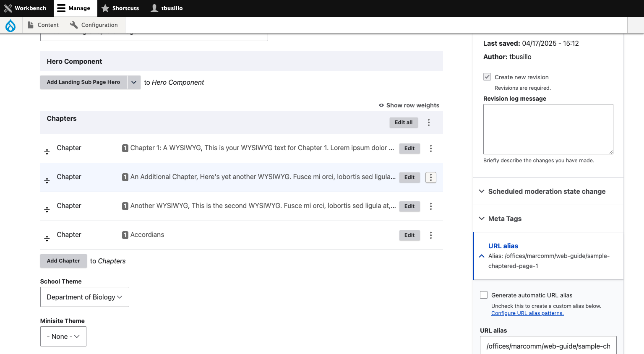Select drag handle of Another WYSIWYG row
Viewport: 644px width, 354px height.
pos(47,210)
